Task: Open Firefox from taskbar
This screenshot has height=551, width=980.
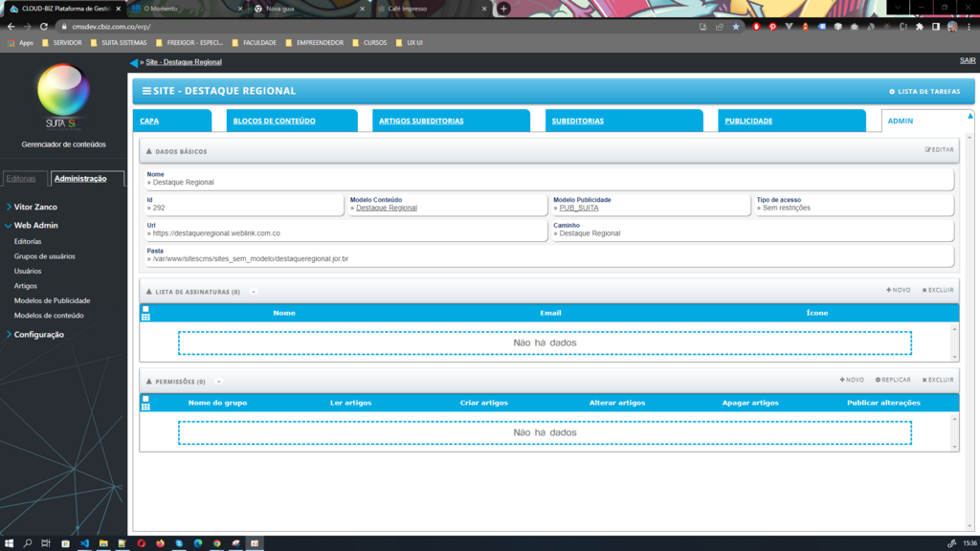Action: 160,543
